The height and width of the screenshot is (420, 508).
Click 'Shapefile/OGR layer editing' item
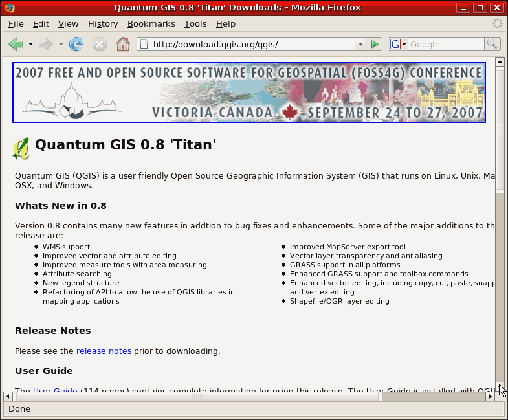(x=340, y=301)
